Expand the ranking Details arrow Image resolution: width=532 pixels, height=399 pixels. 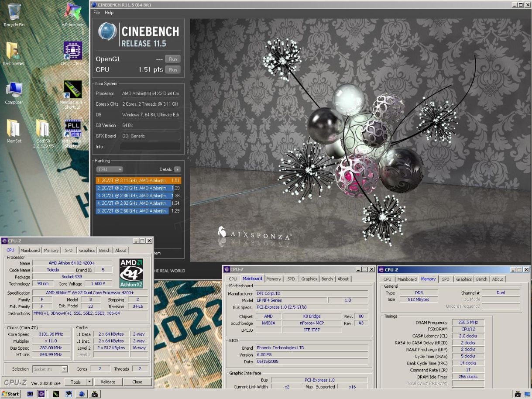(177, 169)
